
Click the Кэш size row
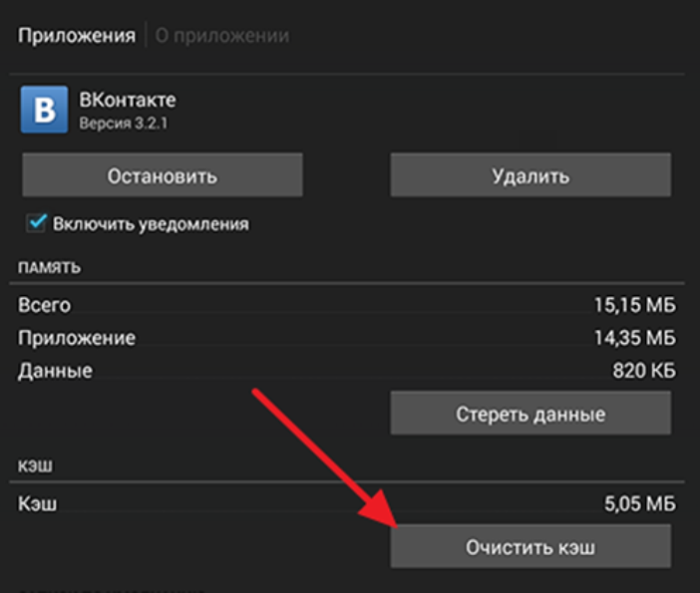tap(346, 504)
